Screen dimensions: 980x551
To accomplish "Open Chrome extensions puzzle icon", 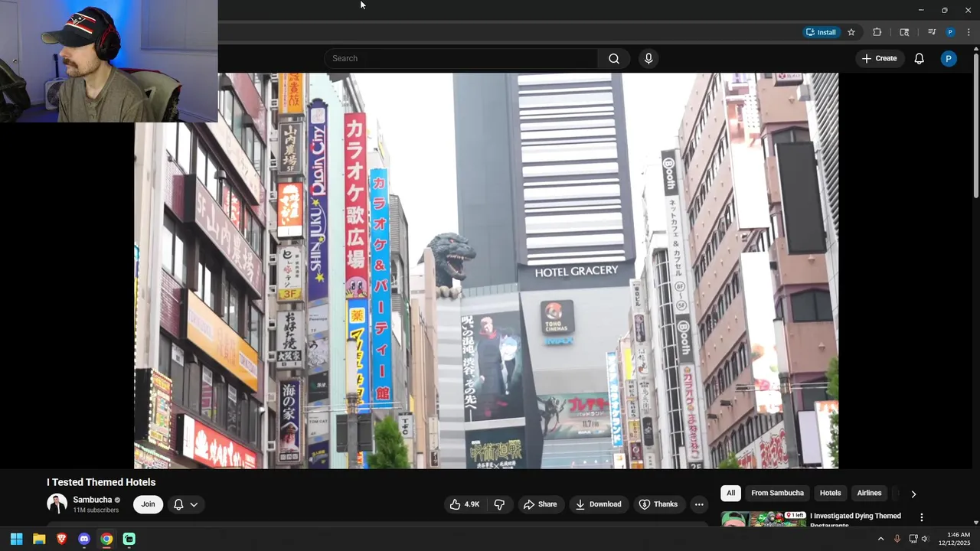I will pyautogui.click(x=877, y=32).
